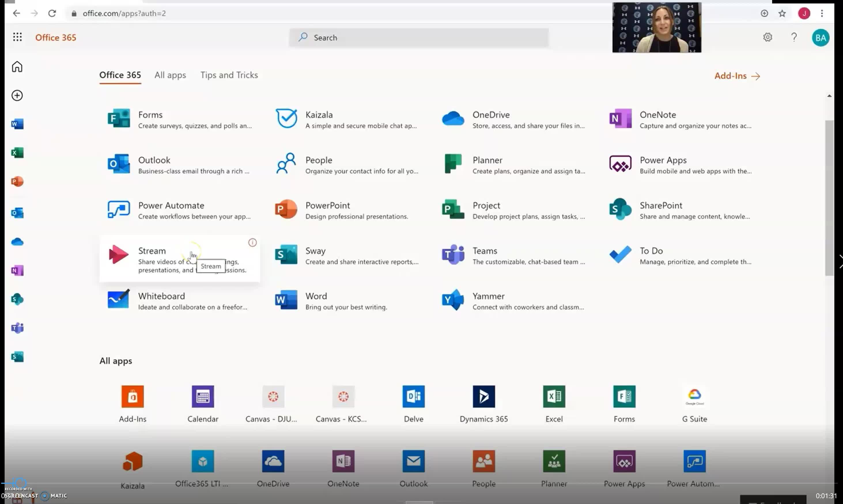Click the scrollbar up arrow
The width and height of the screenshot is (843, 504).
(829, 96)
